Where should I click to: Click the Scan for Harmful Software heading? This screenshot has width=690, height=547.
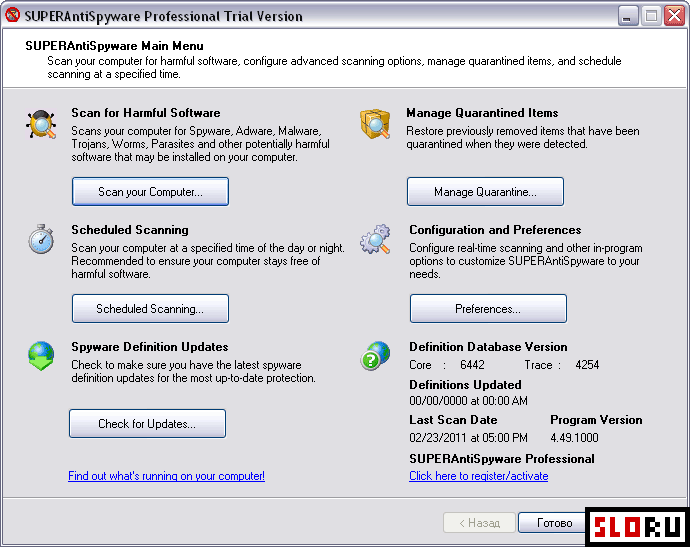pos(146,113)
